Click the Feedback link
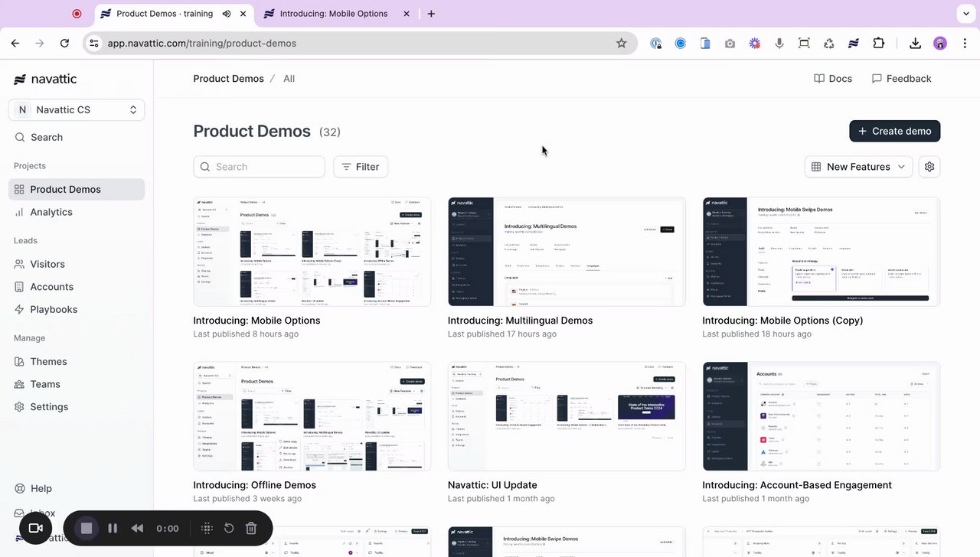Viewport: 980px width, 557px height. 902,79
